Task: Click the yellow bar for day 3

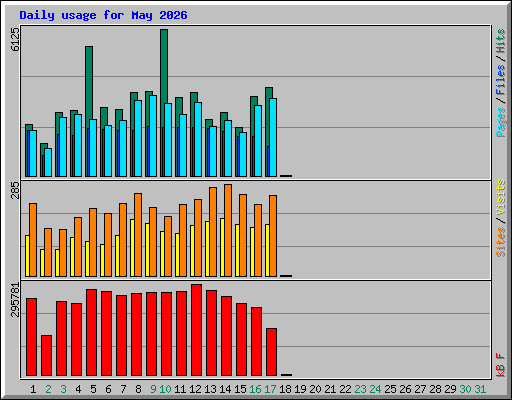Action: [57, 263]
